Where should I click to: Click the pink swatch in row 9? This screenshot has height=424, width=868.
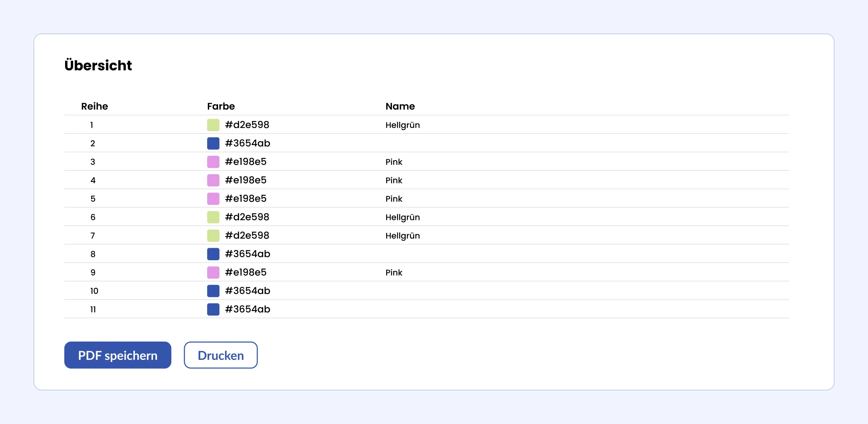point(213,272)
